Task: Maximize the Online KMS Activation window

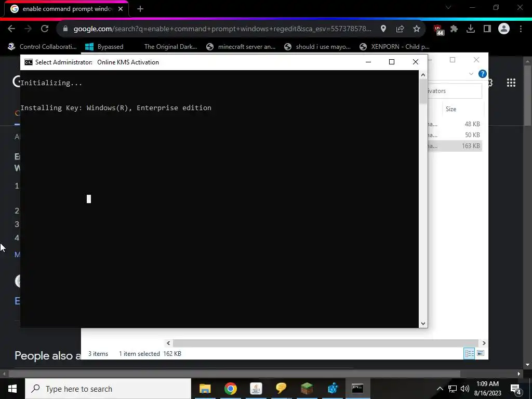Action: click(x=392, y=62)
